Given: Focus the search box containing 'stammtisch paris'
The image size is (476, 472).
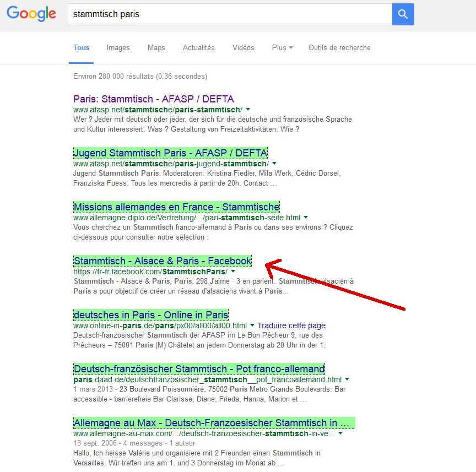Looking at the screenshot, I should click(x=230, y=14).
